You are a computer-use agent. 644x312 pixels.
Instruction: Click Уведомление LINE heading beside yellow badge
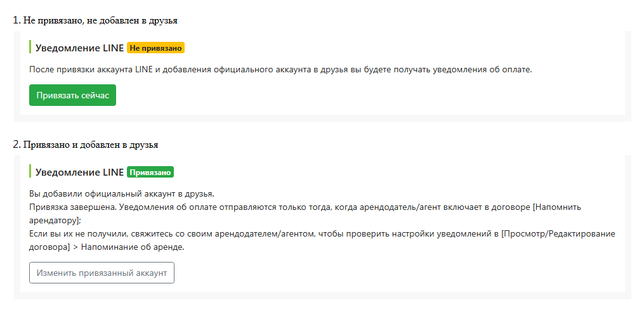(x=80, y=48)
